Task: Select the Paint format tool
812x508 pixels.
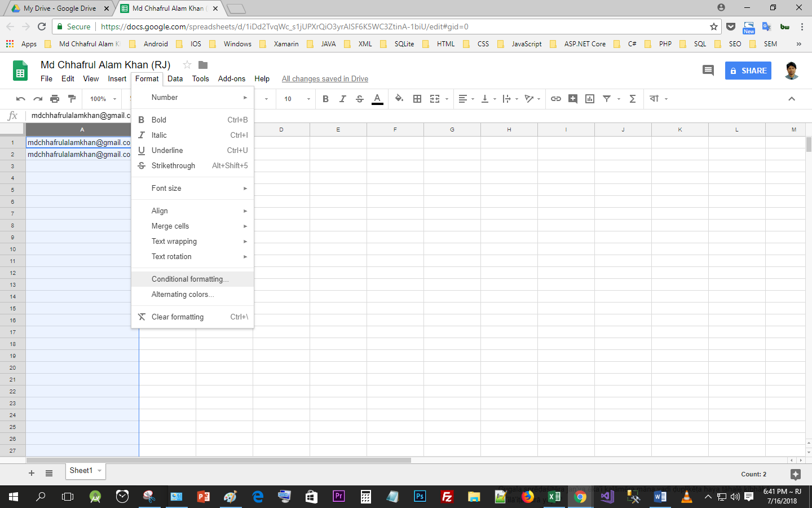Action: (x=72, y=99)
